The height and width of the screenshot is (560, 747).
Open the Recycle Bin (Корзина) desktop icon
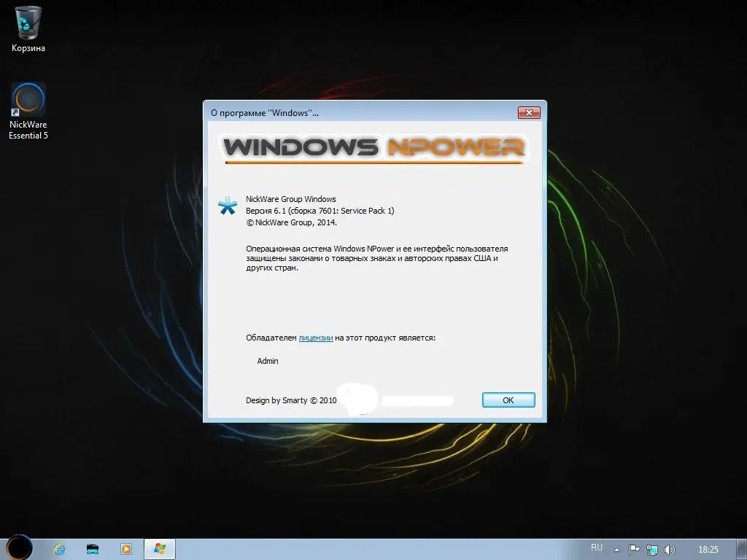pyautogui.click(x=28, y=28)
